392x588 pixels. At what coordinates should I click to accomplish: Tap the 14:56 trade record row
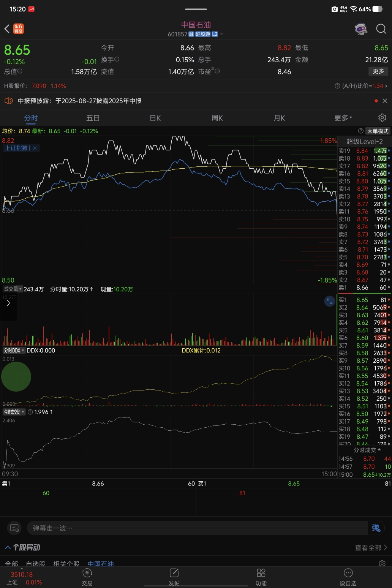(364, 459)
